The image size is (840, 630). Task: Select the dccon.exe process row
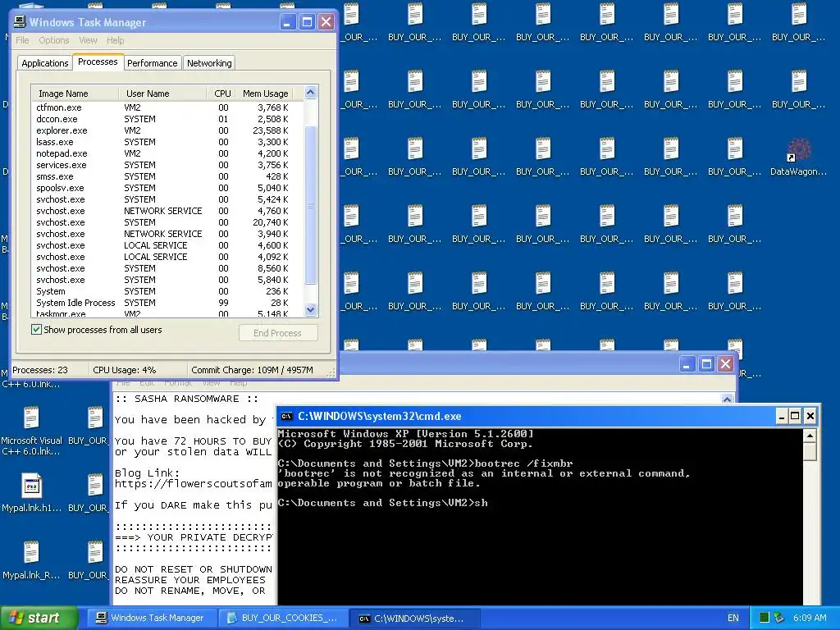[x=167, y=119]
